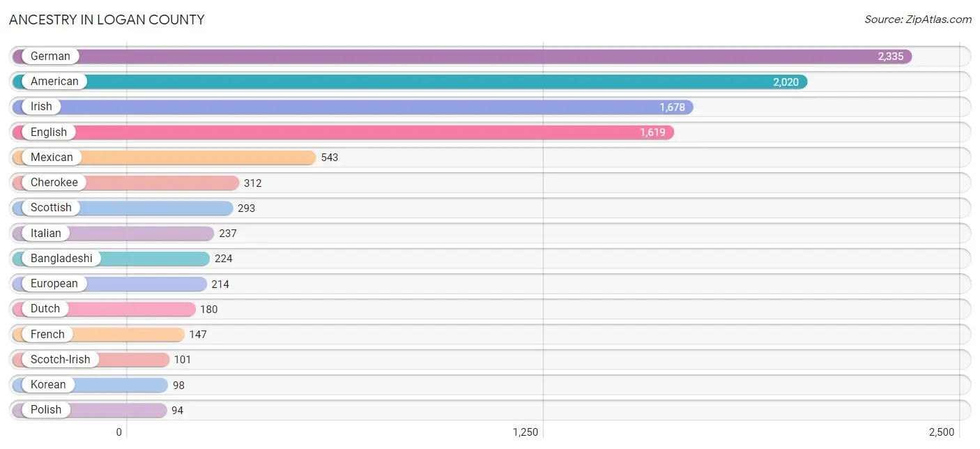Screen dimensions: 980x449
Task: Click the Mexican ancestry label
Action: 52,158
